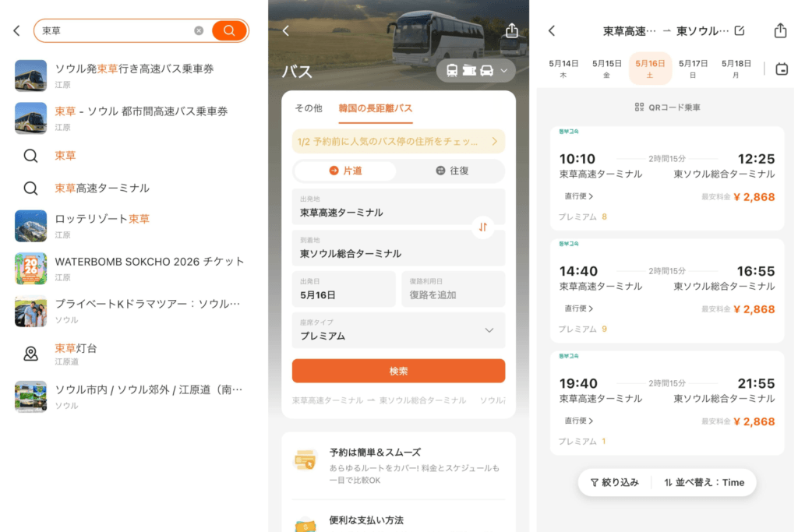The width and height of the screenshot is (798, 532).
Task: Go back from bus results screen
Action: (x=552, y=30)
